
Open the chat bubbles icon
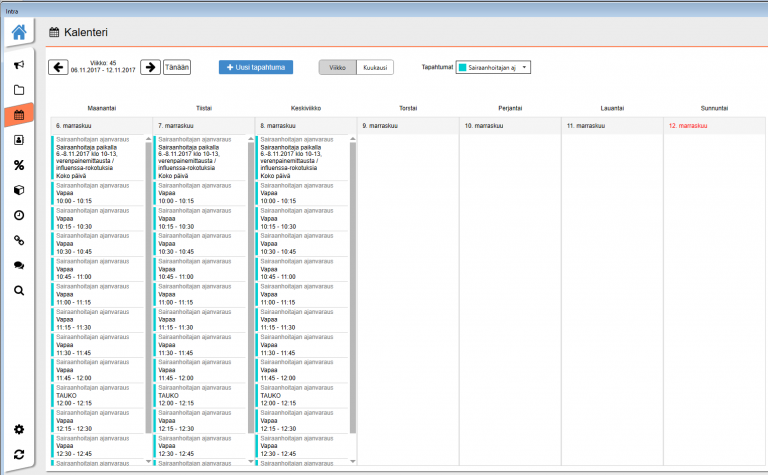point(18,265)
